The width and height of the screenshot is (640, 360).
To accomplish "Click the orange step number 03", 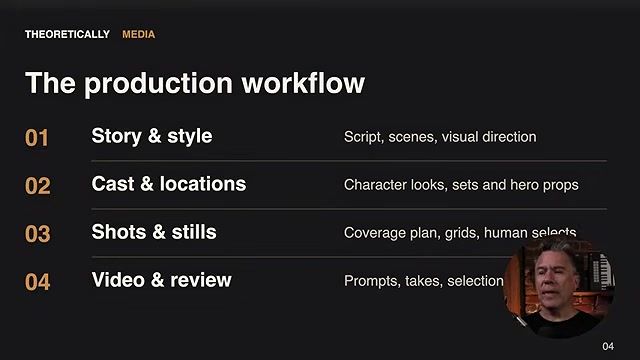I will (38, 234).
